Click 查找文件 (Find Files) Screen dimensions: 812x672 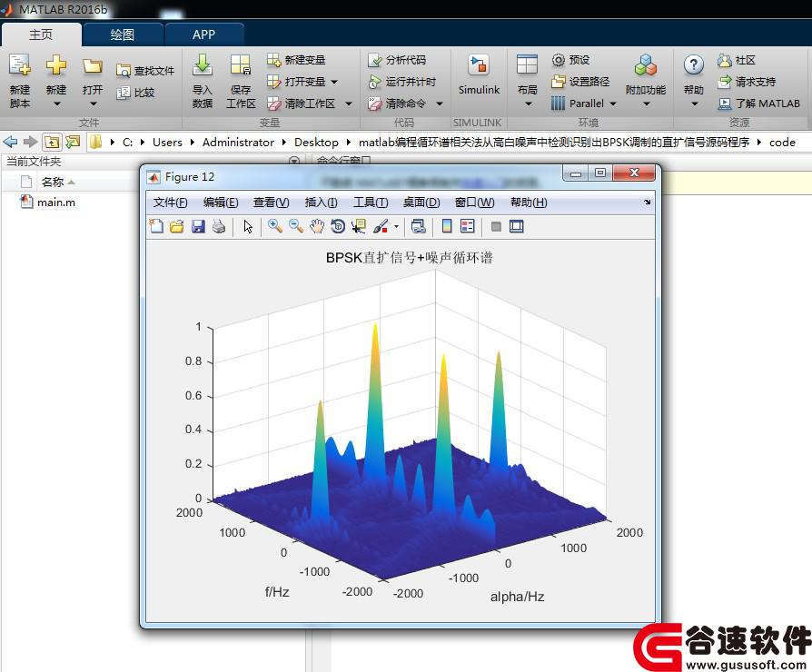click(x=145, y=71)
